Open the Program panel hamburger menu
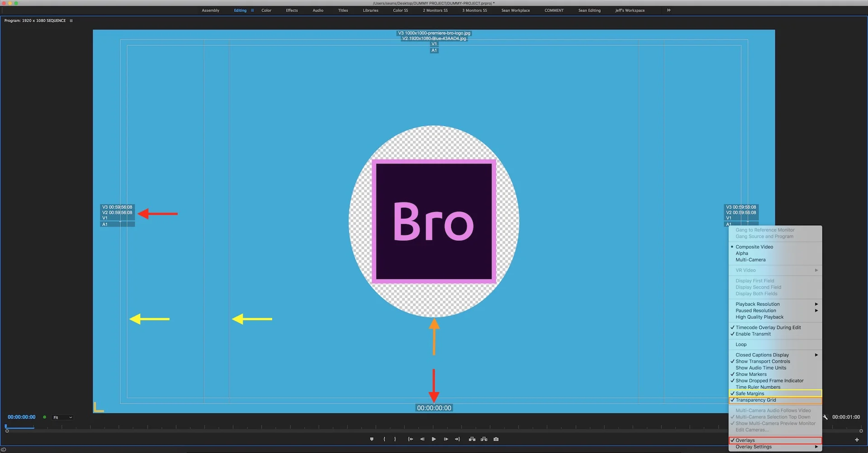 (x=71, y=21)
